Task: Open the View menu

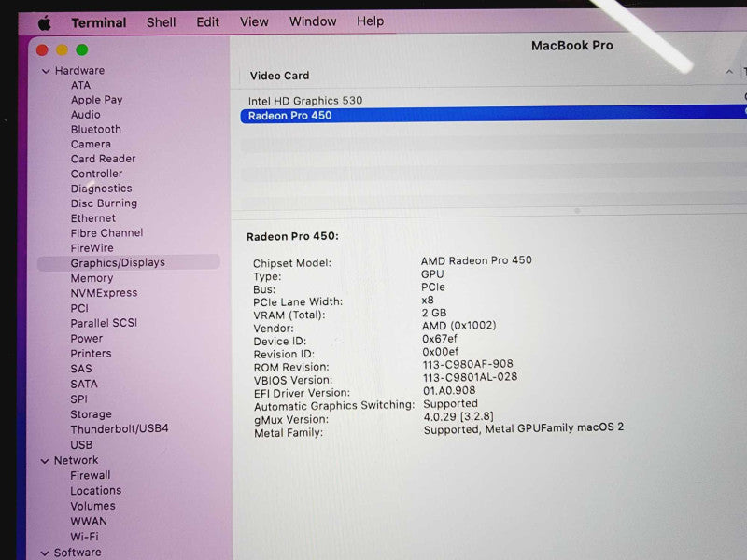Action: click(254, 21)
